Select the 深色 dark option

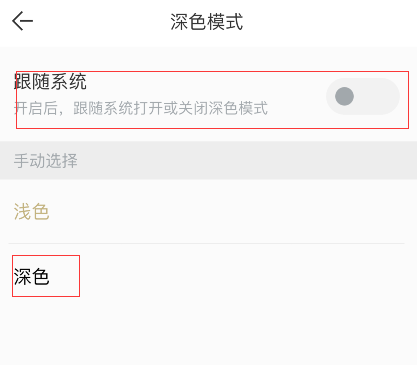point(31,277)
